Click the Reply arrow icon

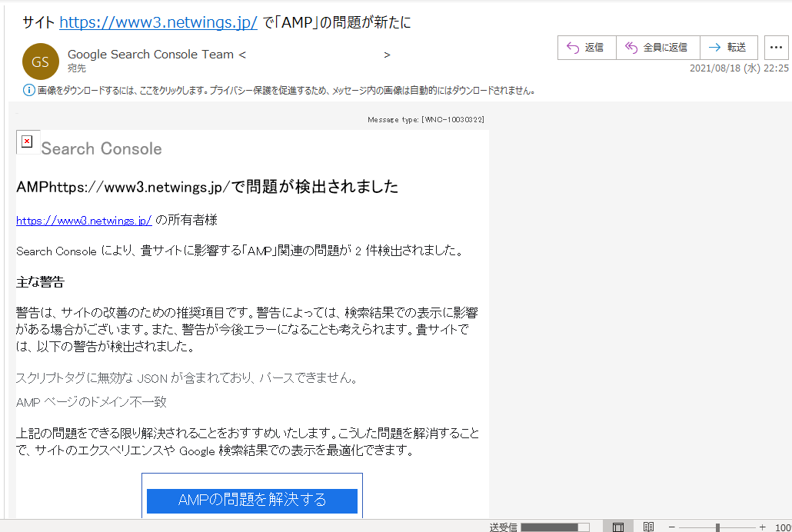572,47
